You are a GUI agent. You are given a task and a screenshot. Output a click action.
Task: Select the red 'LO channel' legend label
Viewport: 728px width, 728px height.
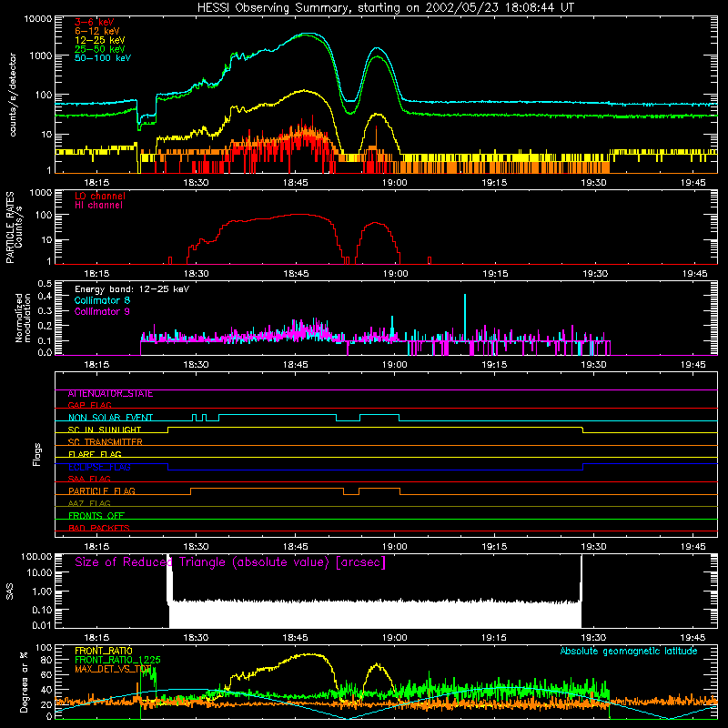point(100,196)
